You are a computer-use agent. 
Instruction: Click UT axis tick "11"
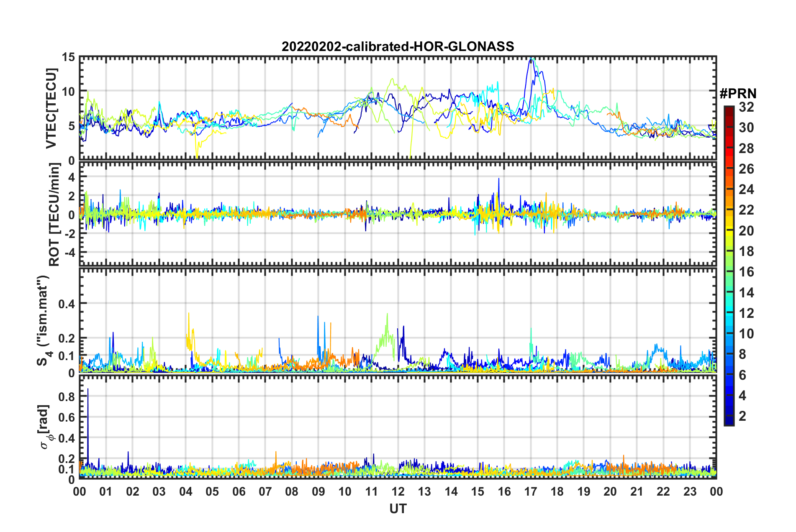click(x=371, y=491)
